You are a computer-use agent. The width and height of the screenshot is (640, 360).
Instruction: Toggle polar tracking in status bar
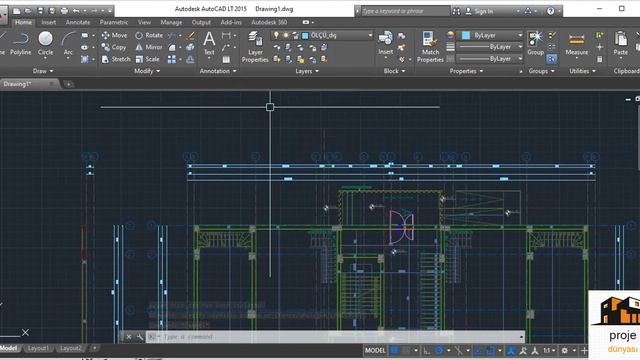[439, 350]
